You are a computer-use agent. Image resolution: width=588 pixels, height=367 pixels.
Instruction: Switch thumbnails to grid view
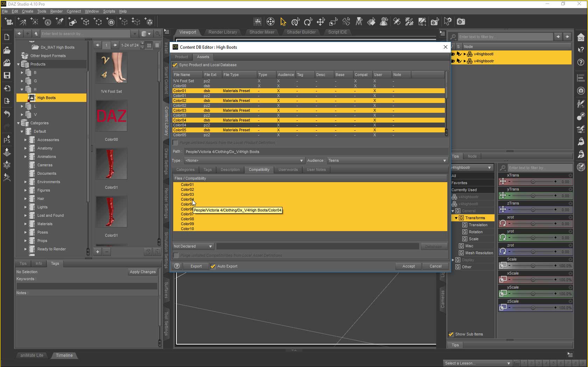tap(149, 45)
